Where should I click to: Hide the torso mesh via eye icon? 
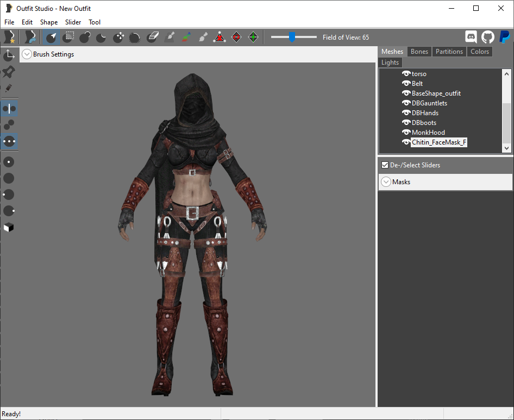[406, 73]
